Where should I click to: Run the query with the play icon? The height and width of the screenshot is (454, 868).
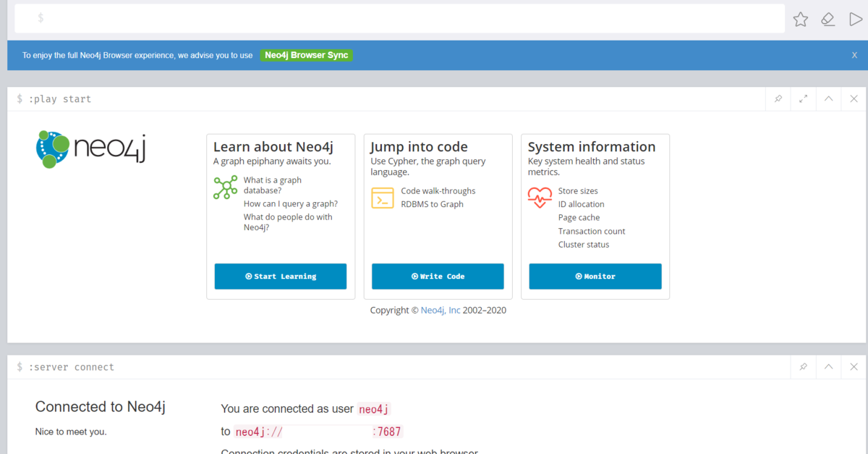click(855, 20)
